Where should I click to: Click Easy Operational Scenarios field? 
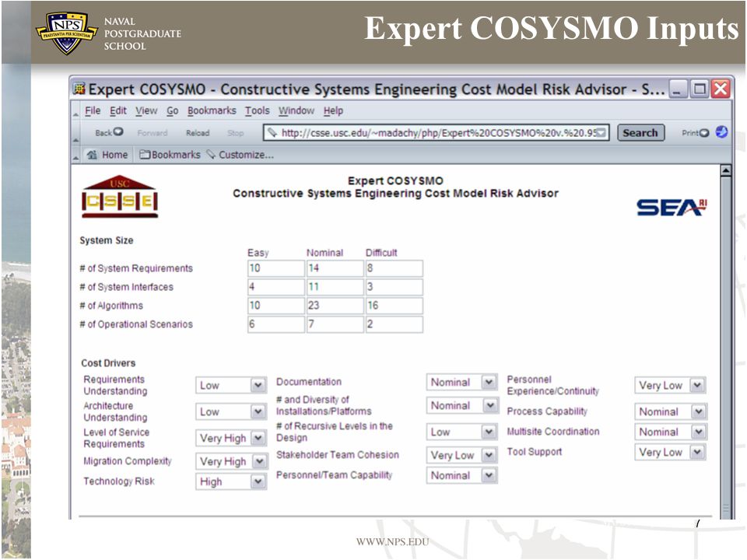(275, 324)
